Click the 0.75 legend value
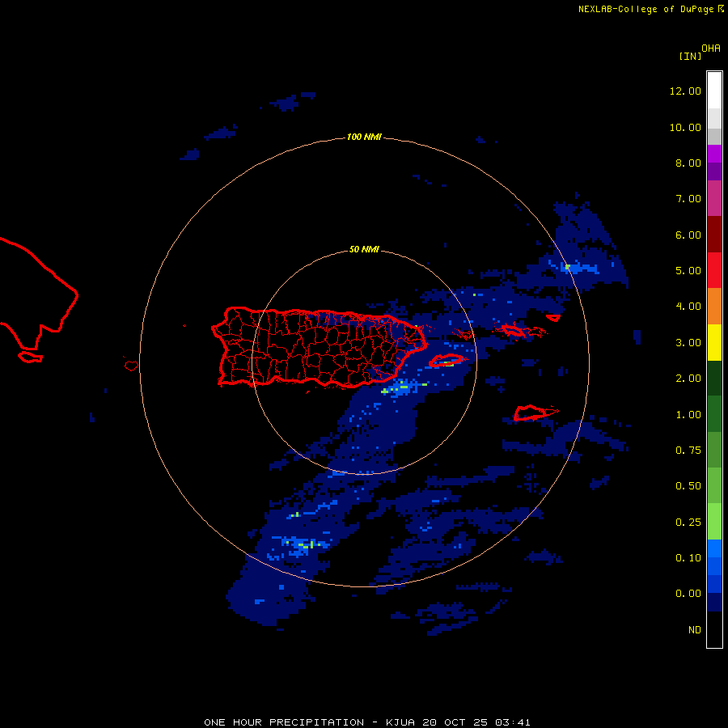This screenshot has height=728, width=728. point(688,451)
